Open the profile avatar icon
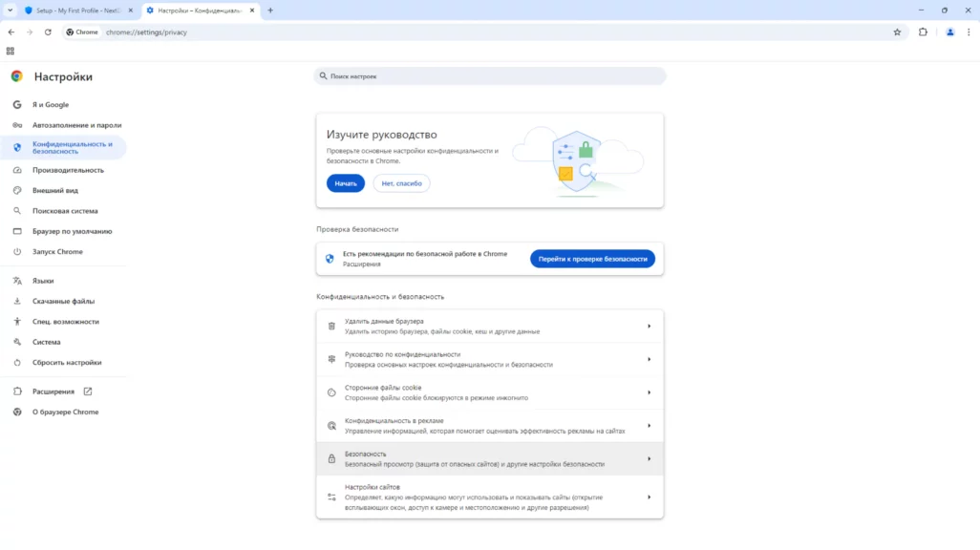This screenshot has height=550, width=980. 949,32
